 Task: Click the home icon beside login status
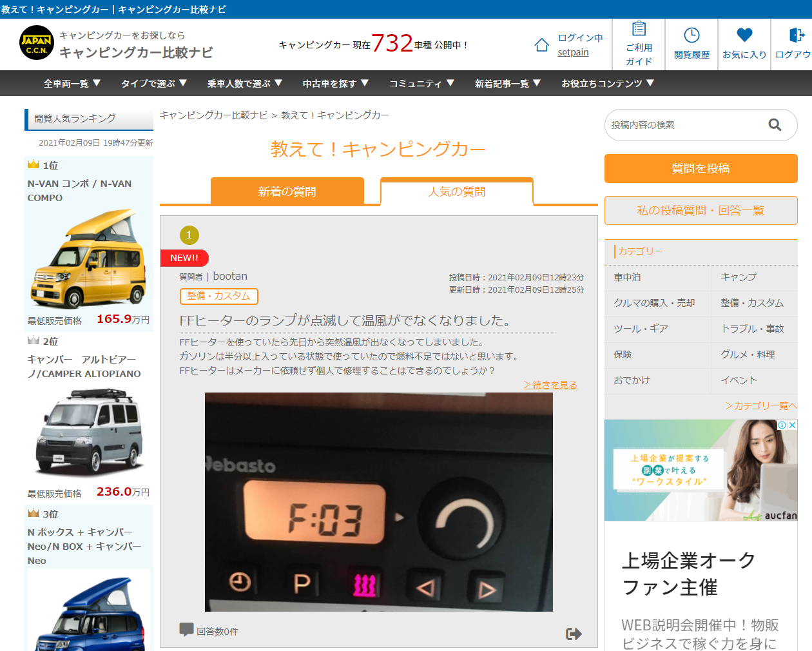[x=541, y=44]
